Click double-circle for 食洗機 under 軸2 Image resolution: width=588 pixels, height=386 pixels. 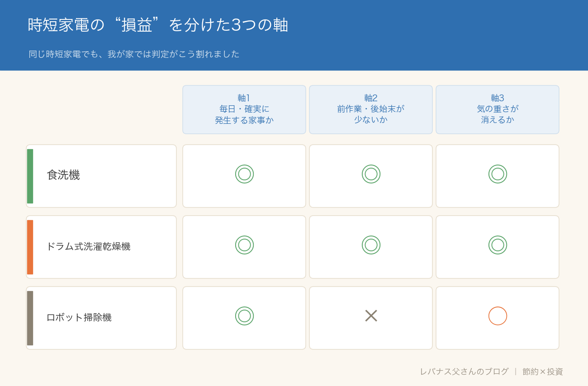pyautogui.click(x=371, y=174)
